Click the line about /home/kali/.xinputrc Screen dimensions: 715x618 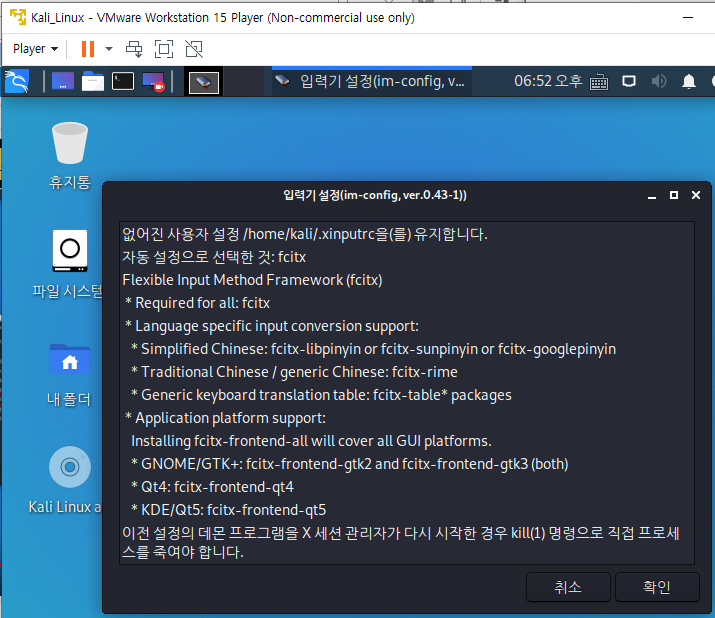tap(305, 234)
